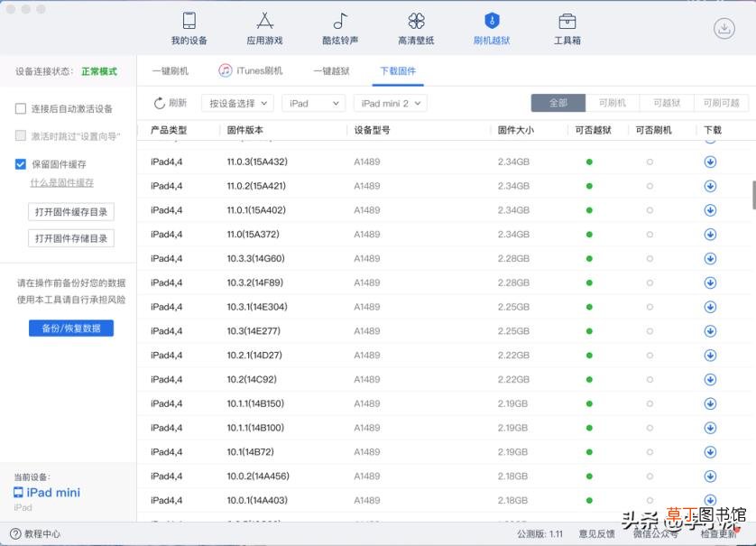The image size is (756, 546).
Task: Open the 刷机越狱 flash section
Action: coord(492,29)
